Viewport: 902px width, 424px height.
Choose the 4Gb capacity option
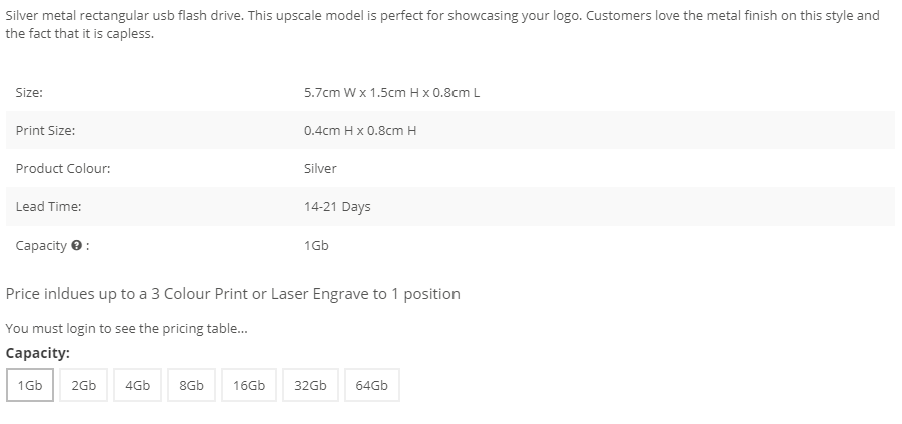click(x=137, y=385)
